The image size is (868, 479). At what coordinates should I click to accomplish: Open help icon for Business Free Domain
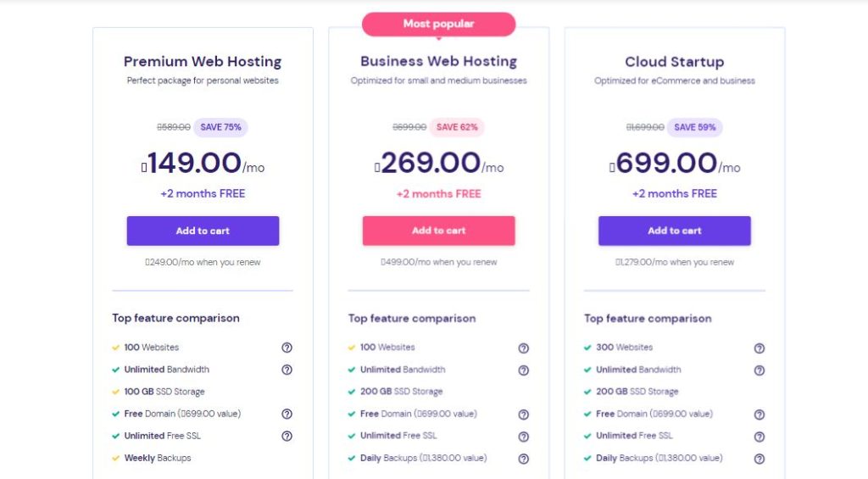[523, 415]
